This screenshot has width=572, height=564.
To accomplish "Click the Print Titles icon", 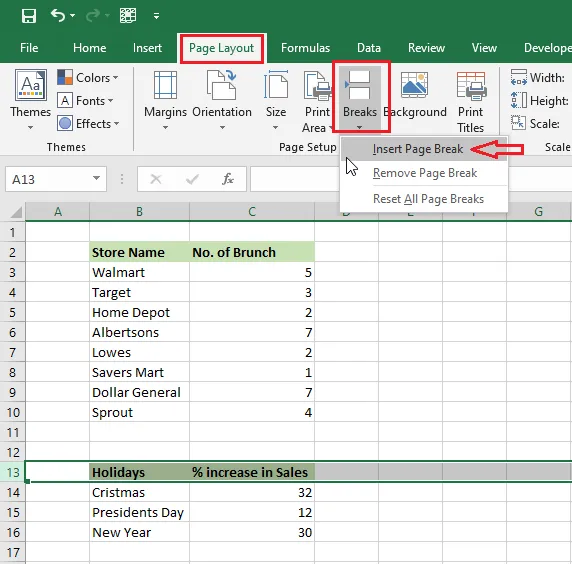I will pos(471,86).
